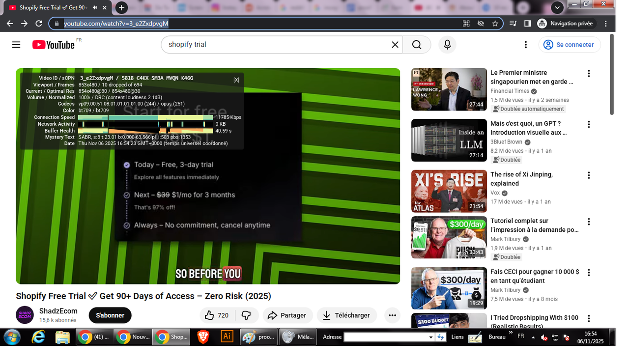Open the YouTube hamburger guide menu
629x364 pixels.
(x=16, y=45)
